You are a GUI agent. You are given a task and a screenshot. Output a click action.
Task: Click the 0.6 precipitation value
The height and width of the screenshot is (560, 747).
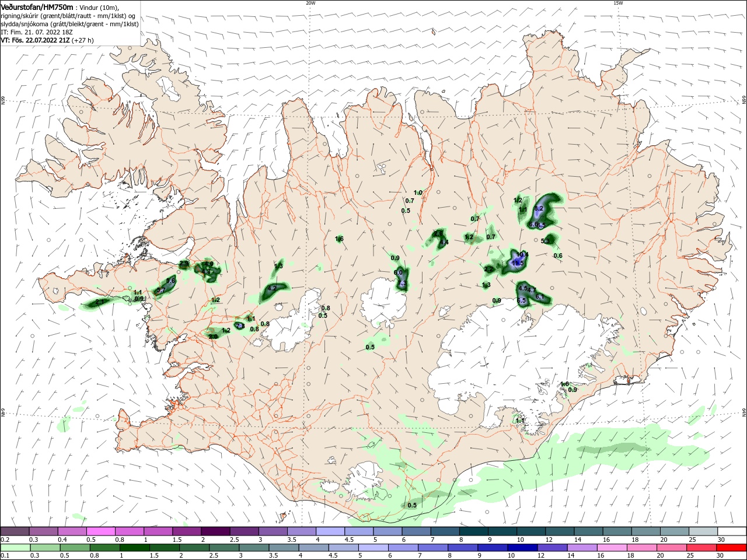click(x=558, y=256)
